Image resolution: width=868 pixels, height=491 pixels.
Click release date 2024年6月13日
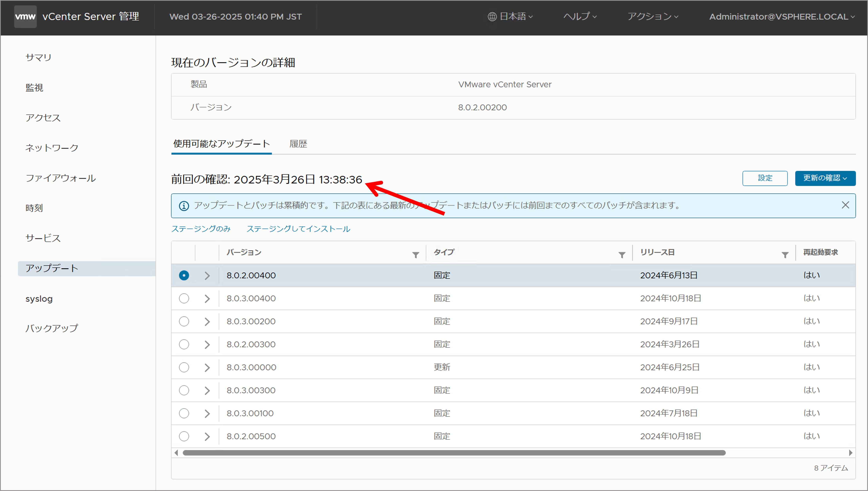[x=669, y=275]
